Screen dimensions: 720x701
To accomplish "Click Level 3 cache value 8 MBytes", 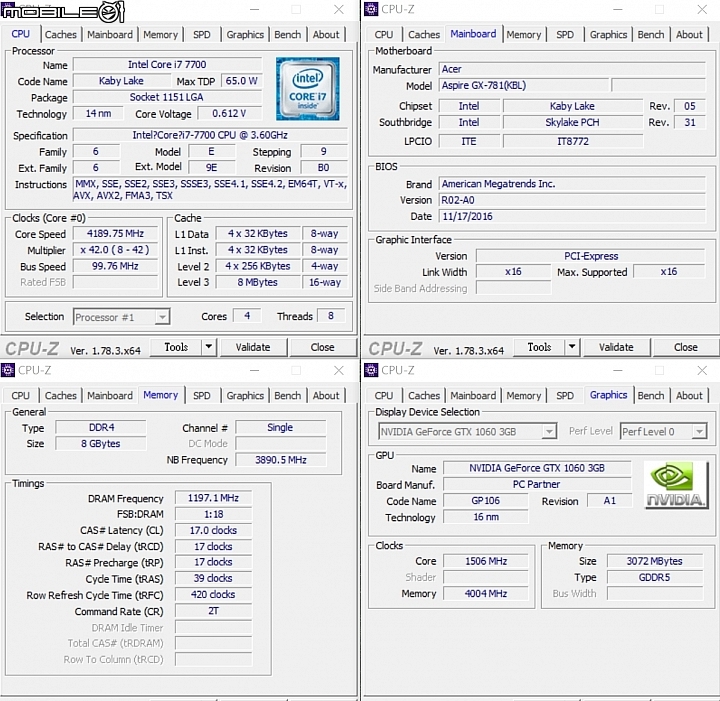I will click(258, 282).
